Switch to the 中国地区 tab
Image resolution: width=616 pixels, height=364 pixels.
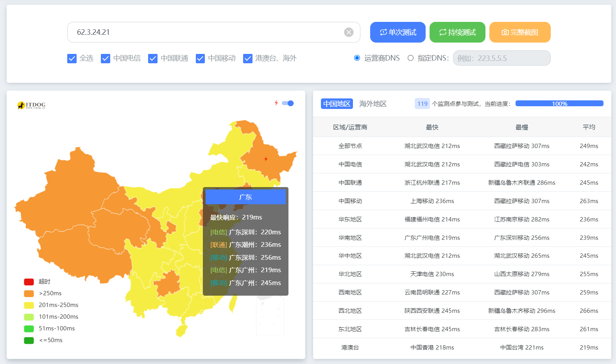337,104
